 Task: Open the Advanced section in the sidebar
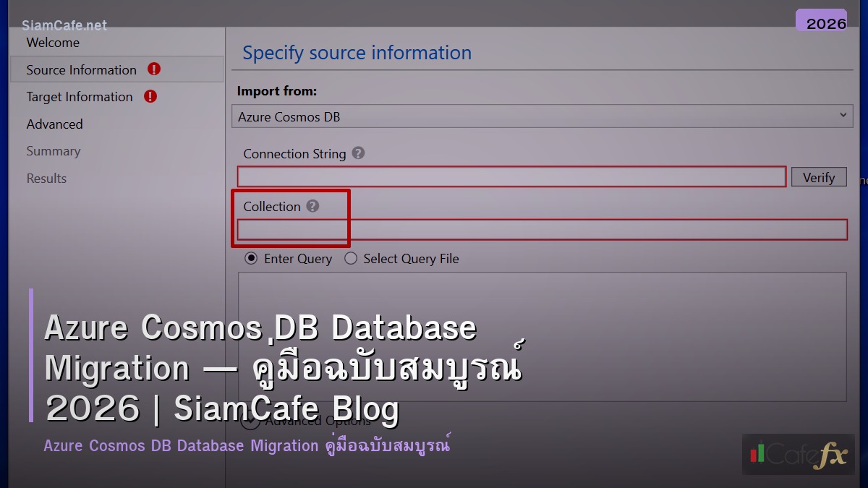point(54,124)
